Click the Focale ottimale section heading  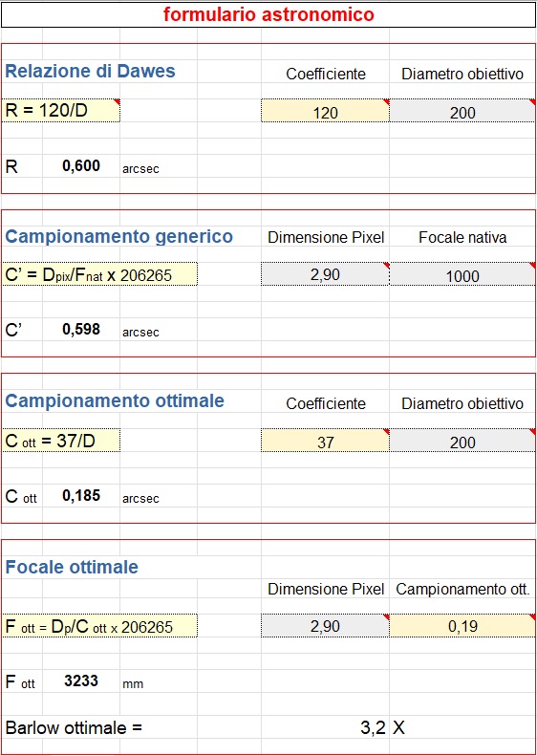72,567
